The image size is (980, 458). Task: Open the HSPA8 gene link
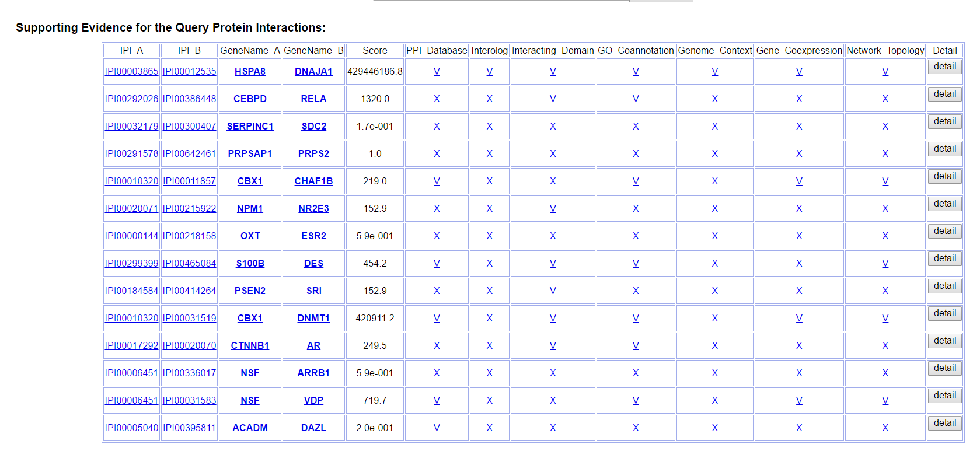coord(250,71)
